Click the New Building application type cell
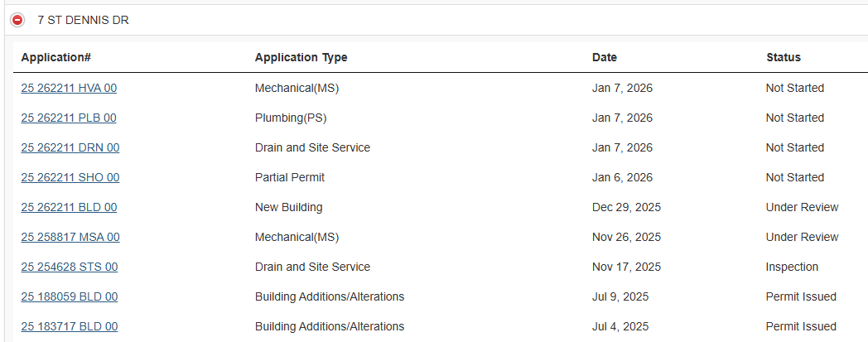 click(288, 207)
